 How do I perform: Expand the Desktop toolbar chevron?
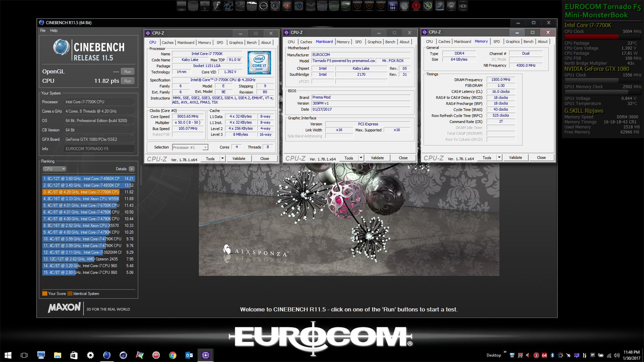pyautogui.click(x=505, y=352)
